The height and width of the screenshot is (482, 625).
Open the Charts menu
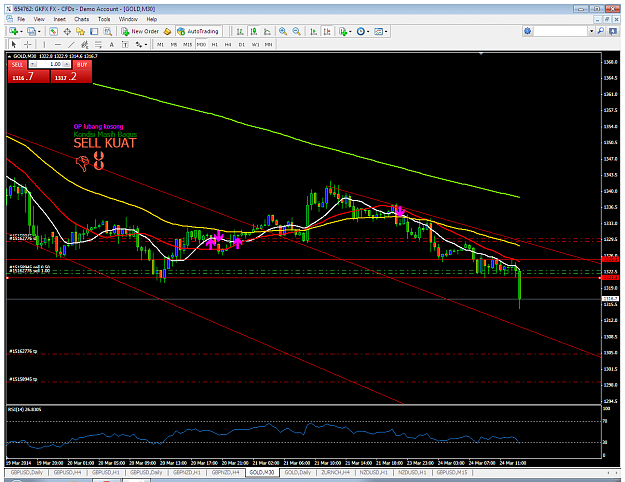click(x=81, y=19)
